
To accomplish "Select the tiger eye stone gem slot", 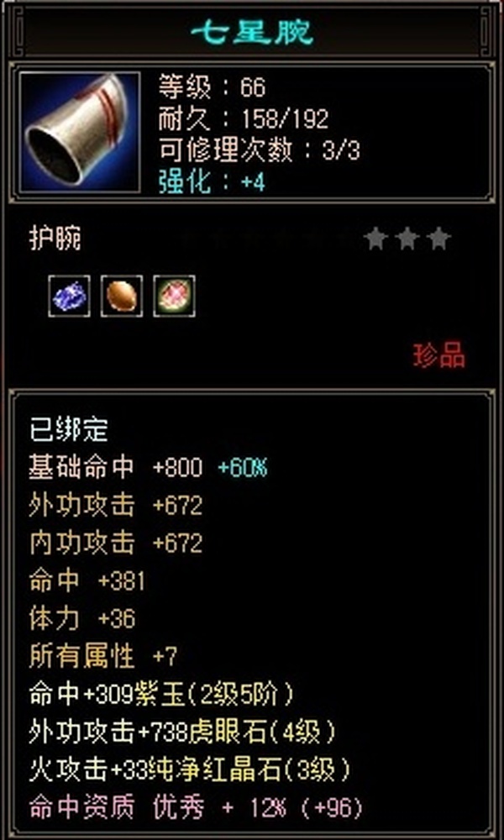I will pos(122,296).
